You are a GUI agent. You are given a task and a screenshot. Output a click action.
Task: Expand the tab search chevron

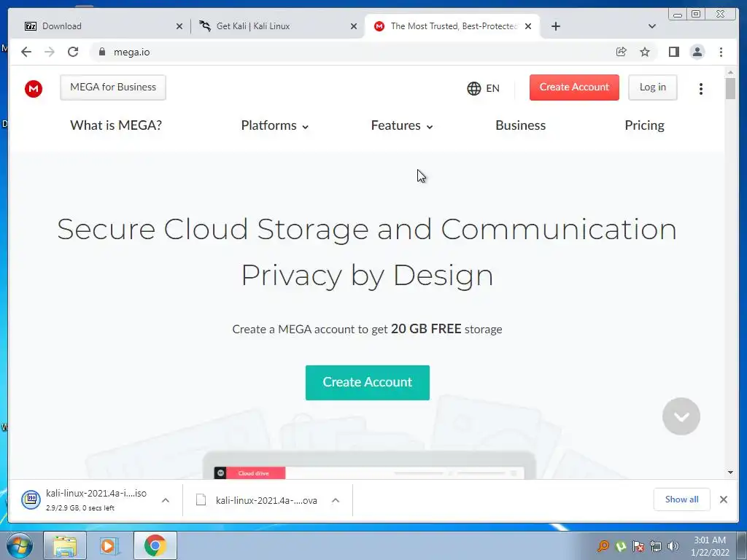(x=652, y=26)
